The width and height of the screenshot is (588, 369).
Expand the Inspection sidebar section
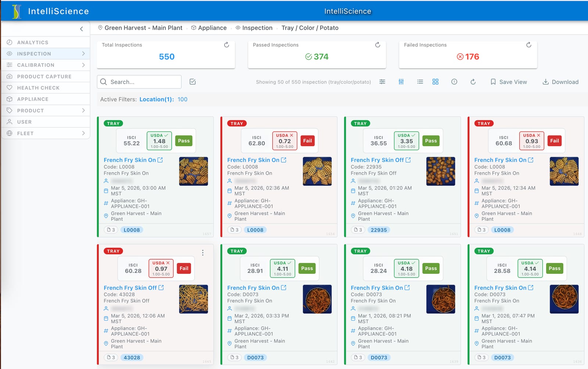point(83,54)
